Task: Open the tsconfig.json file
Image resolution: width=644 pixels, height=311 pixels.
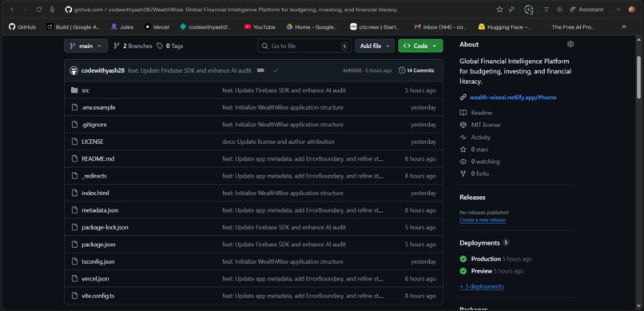Action: click(x=98, y=261)
